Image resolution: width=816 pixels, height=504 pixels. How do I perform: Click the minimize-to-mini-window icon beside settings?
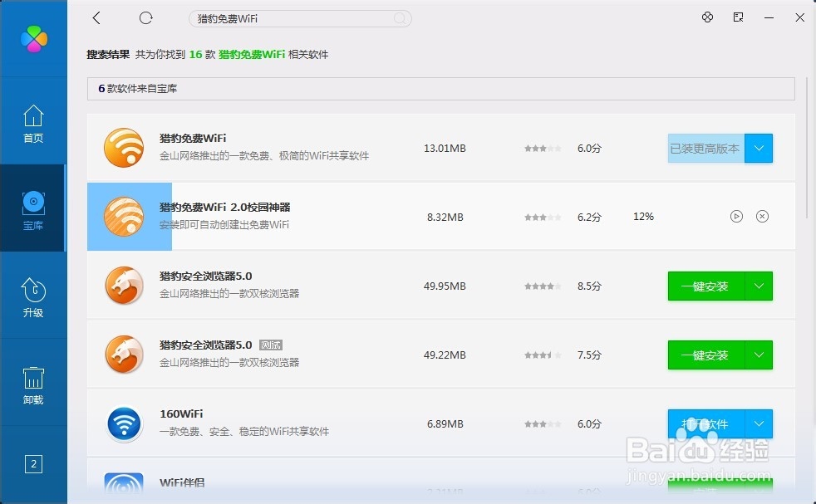[738, 17]
